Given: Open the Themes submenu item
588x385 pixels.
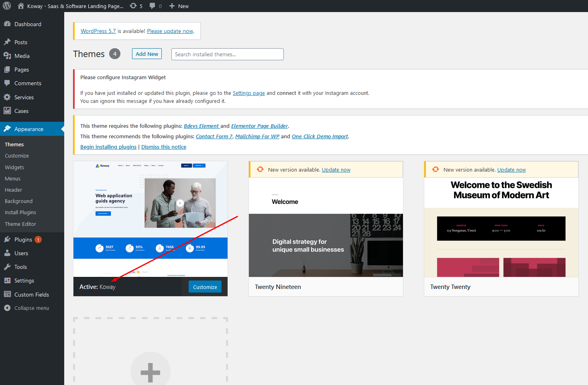Looking at the screenshot, I should click(14, 144).
